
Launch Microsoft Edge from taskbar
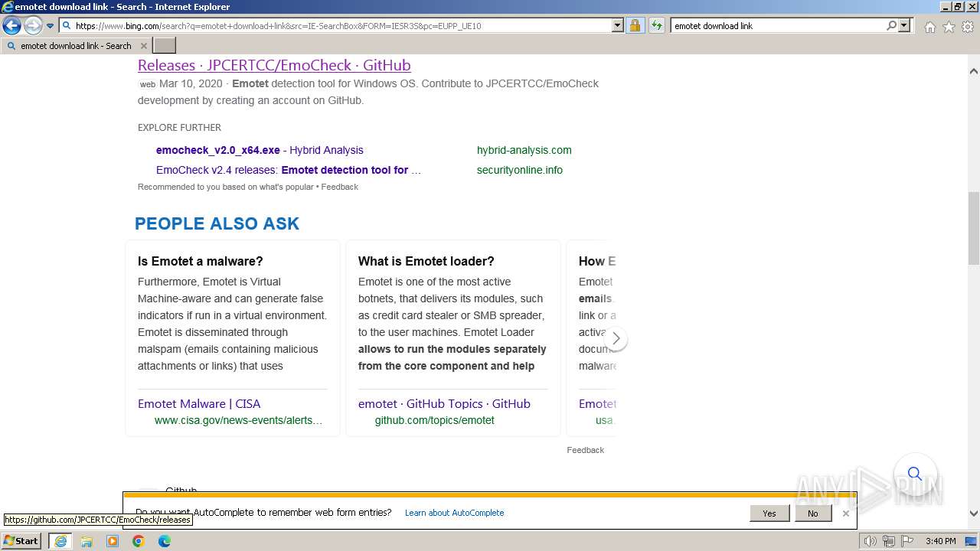(x=165, y=541)
